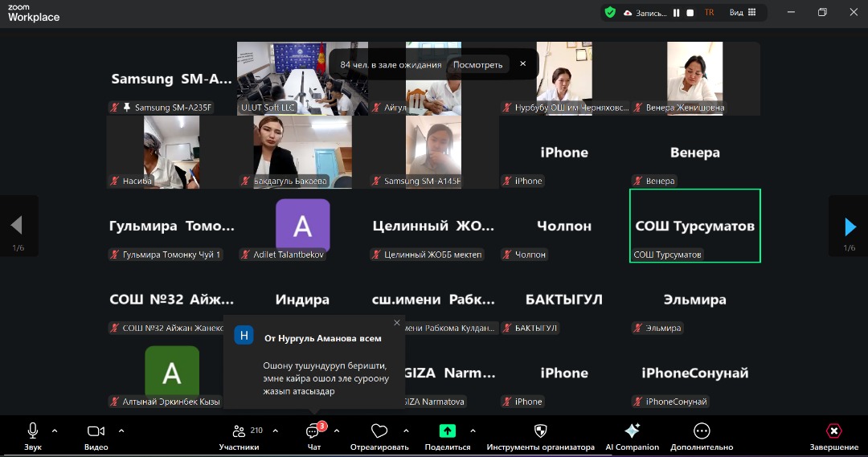Expand video options arrow next to camera
The width and height of the screenshot is (868, 457).
click(121, 430)
